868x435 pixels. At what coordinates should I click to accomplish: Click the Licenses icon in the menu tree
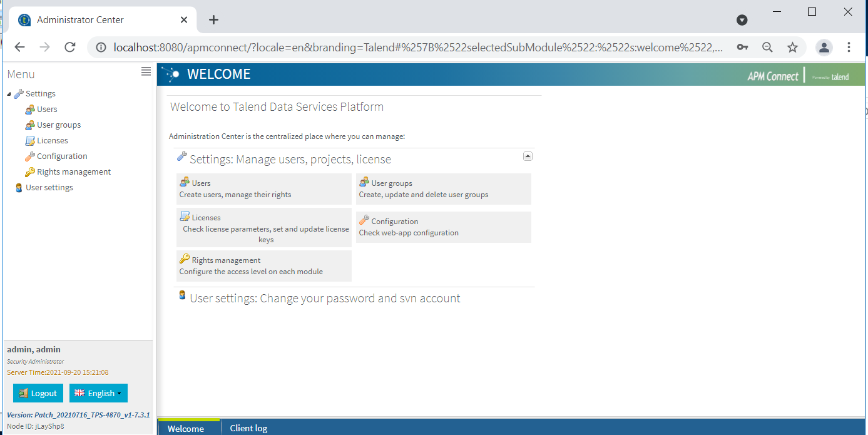click(30, 141)
